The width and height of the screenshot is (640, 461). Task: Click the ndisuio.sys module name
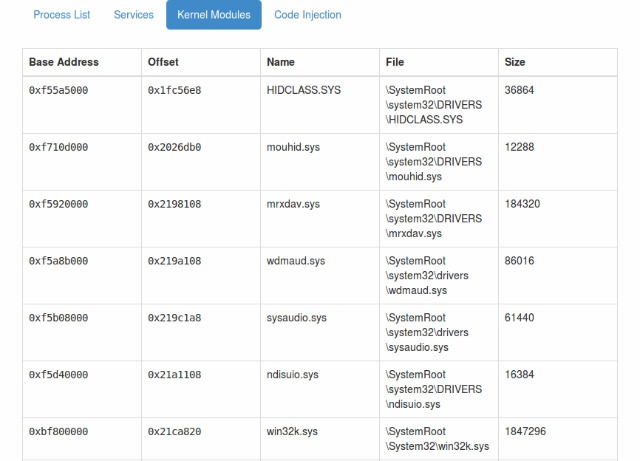[293, 374]
